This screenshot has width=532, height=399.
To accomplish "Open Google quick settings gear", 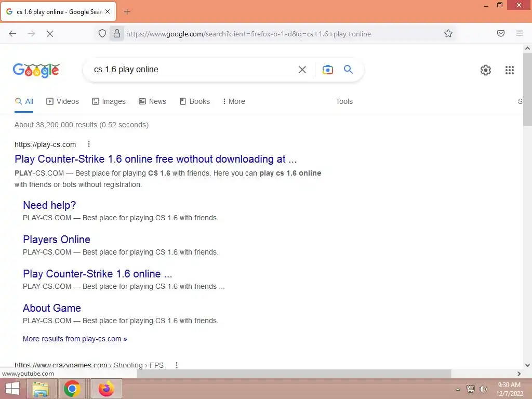I will pos(486,70).
